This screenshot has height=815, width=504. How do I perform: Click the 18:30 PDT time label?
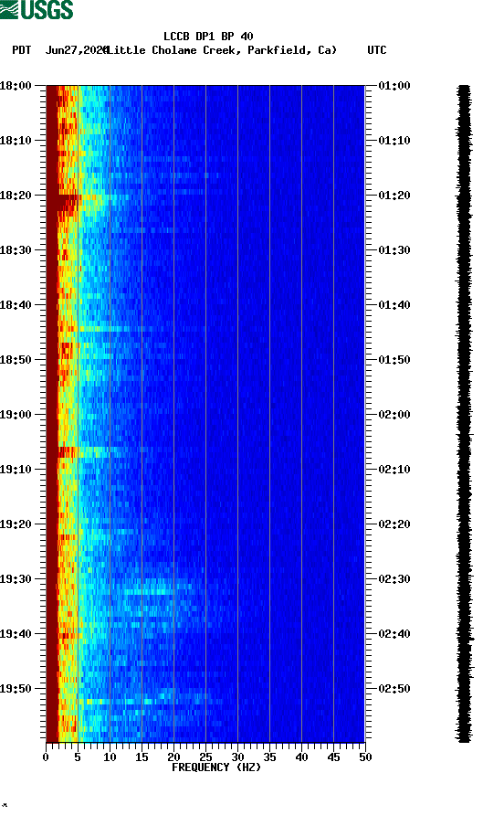click(16, 250)
